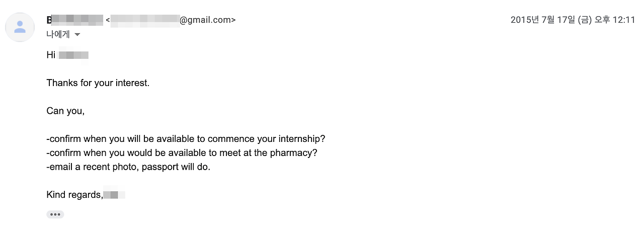644x231 pixels.
Task: Click the blurred recipient name after Hi
Action: 73,55
